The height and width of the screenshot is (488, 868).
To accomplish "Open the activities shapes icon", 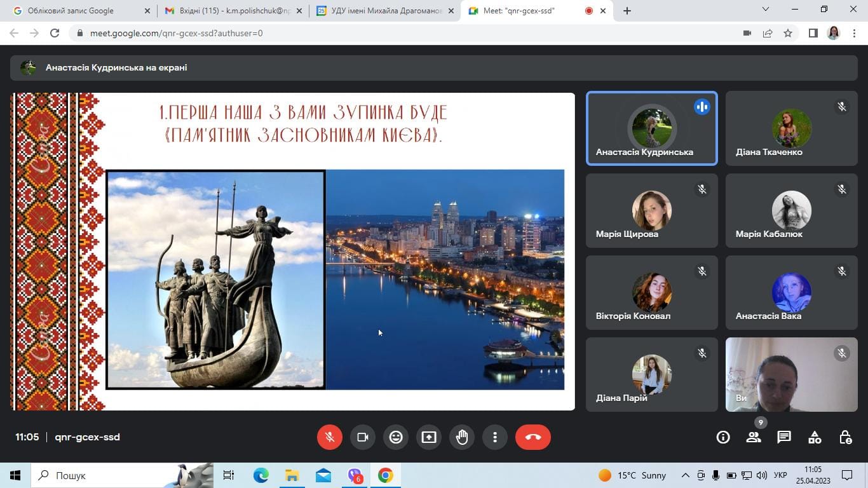I will [x=815, y=437].
